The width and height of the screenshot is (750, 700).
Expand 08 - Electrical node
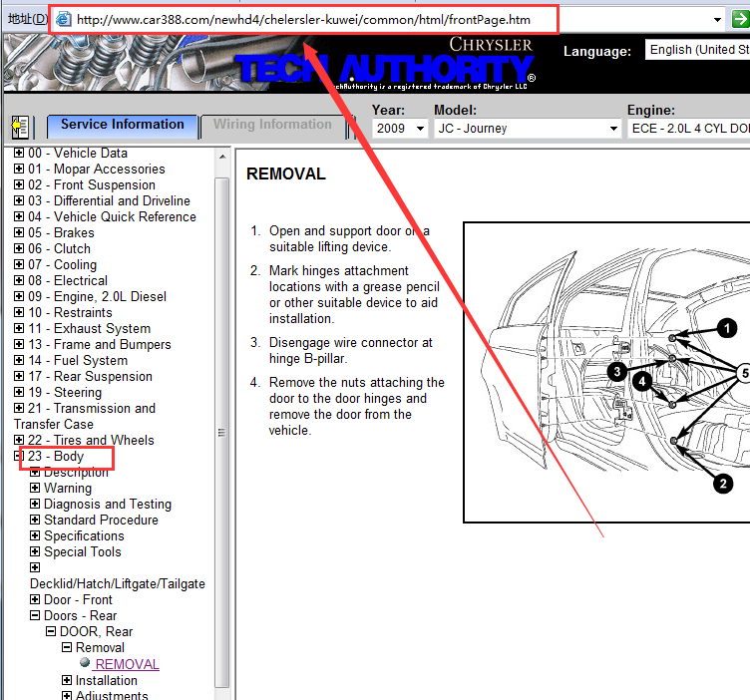click(19, 280)
